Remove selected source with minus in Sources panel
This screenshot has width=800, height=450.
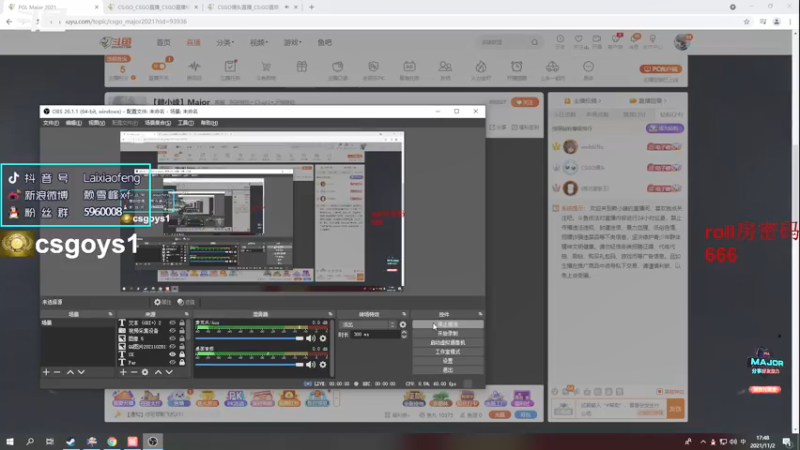click(x=134, y=372)
